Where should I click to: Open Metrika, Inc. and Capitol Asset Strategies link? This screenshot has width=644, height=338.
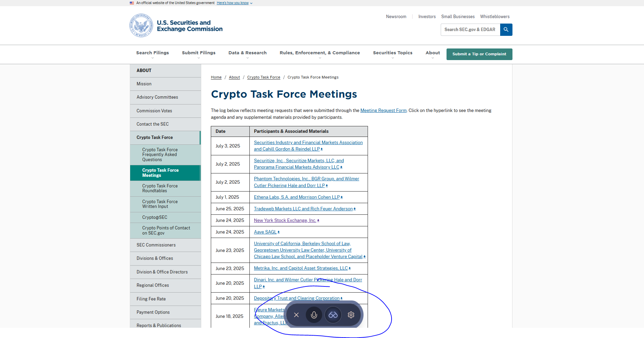pos(302,268)
